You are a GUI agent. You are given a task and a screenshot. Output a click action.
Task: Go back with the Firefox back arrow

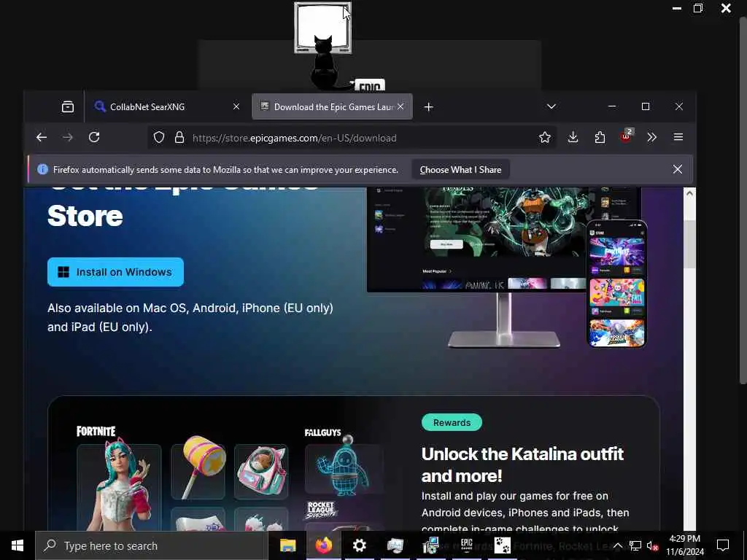(42, 138)
